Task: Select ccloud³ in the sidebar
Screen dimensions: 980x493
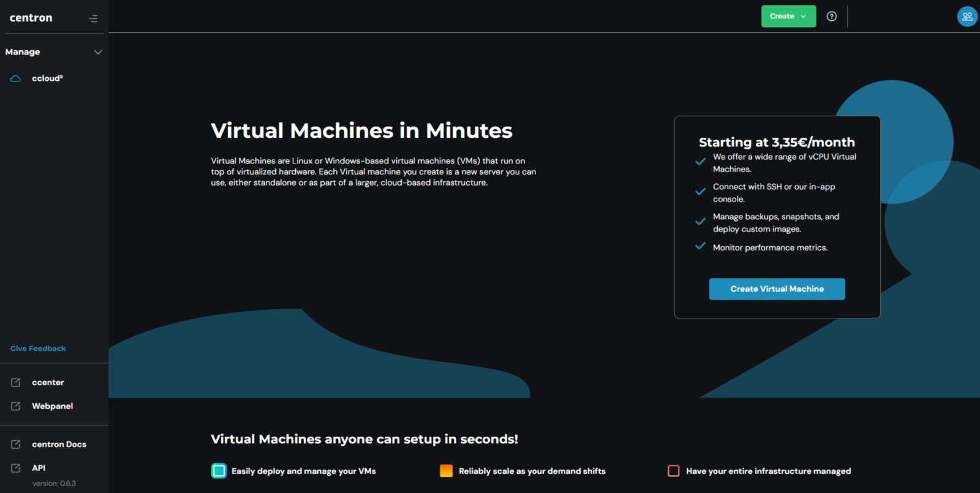Action: coord(47,78)
